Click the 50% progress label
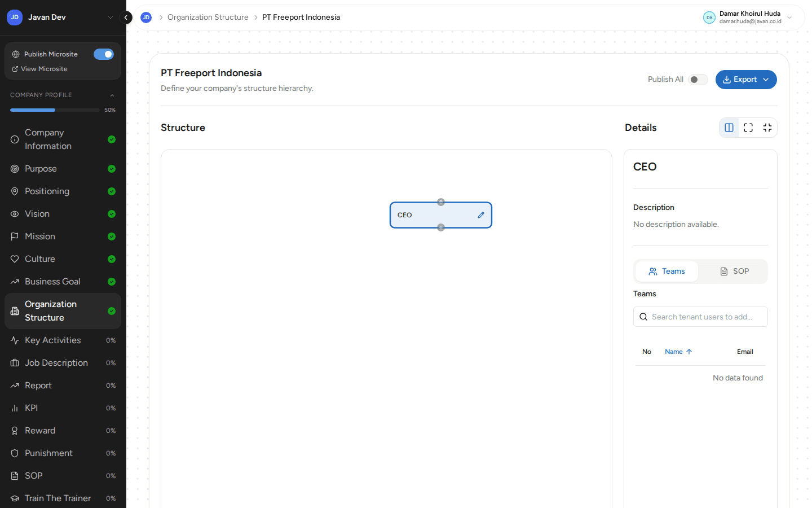 (x=110, y=110)
